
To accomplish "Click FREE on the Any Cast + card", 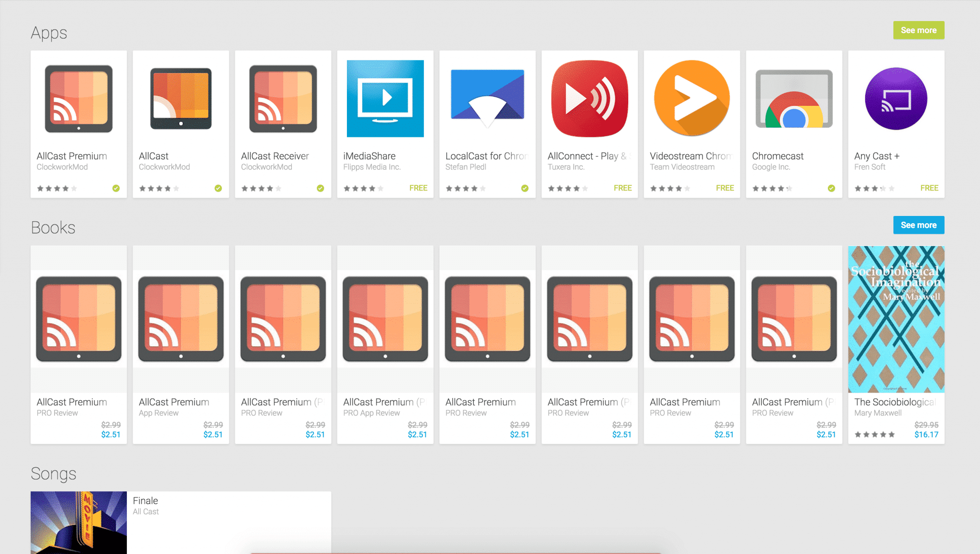I will tap(929, 188).
